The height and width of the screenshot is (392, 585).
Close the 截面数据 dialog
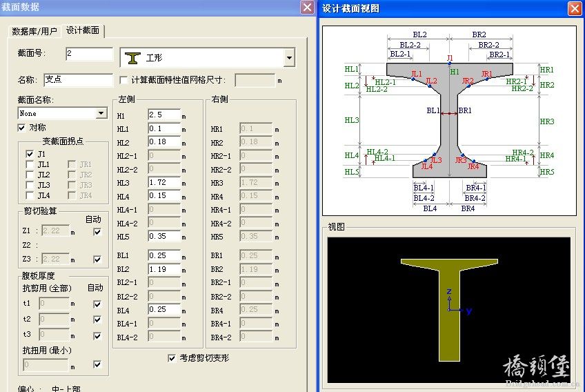click(x=307, y=7)
